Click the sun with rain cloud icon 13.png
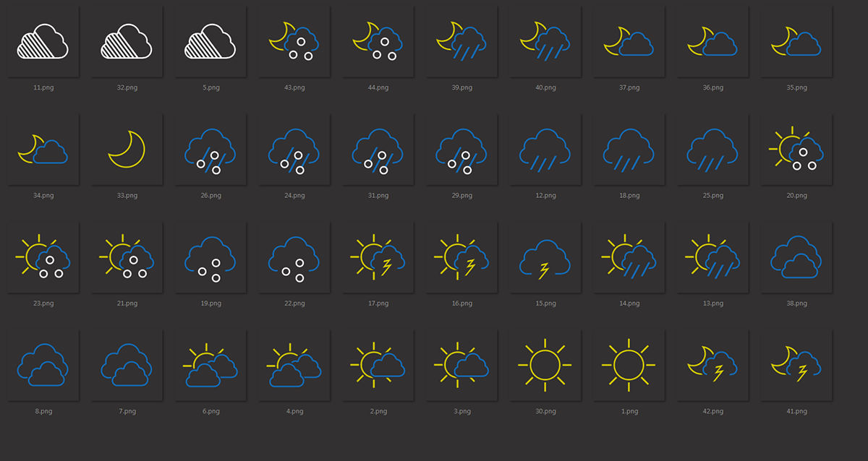868x461 pixels. pos(712,257)
